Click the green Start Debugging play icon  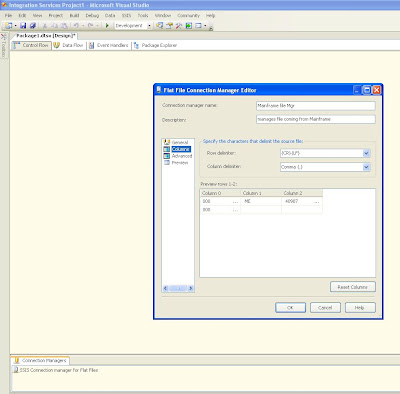[107, 25]
